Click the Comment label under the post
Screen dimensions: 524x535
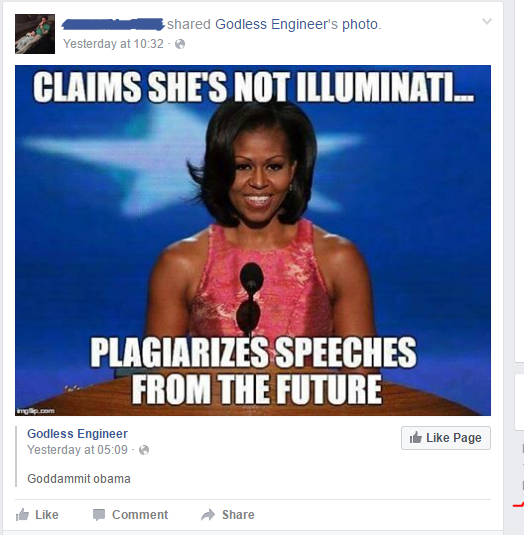[140, 515]
